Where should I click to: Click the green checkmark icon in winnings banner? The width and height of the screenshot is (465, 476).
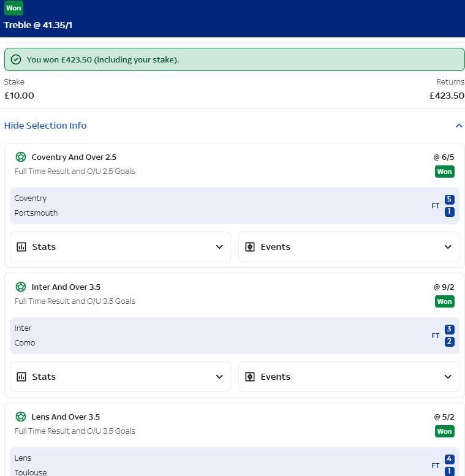coord(16,59)
